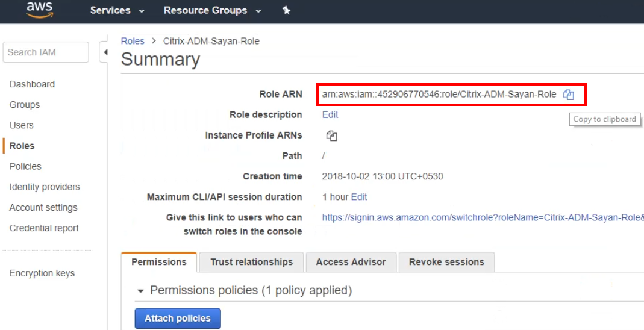This screenshot has width=644, height=330.
Task: Open the Credential report page
Action: pyautogui.click(x=44, y=228)
